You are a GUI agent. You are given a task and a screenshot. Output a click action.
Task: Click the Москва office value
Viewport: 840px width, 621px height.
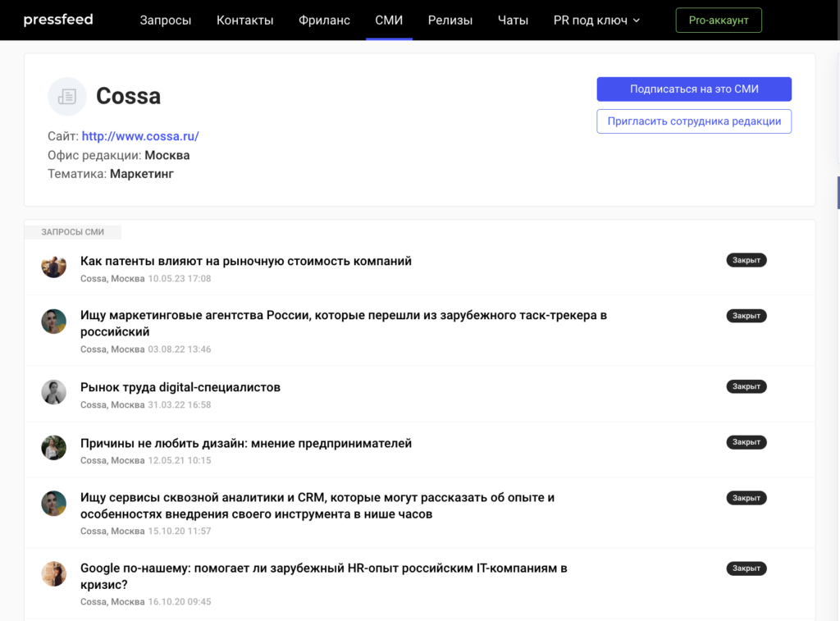(167, 155)
